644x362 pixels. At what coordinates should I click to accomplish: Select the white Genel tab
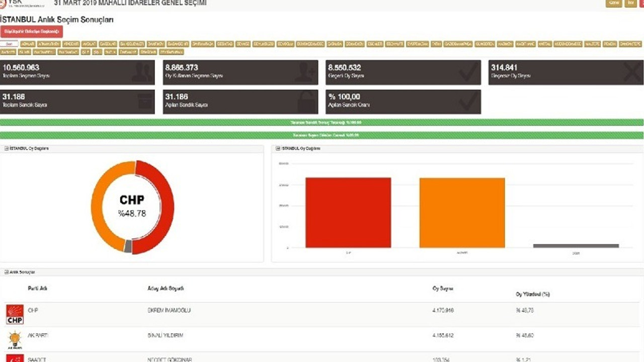click(9, 44)
